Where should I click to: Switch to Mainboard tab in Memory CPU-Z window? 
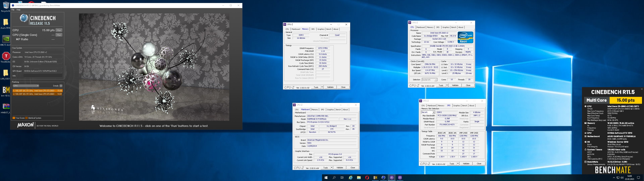coord(296,29)
